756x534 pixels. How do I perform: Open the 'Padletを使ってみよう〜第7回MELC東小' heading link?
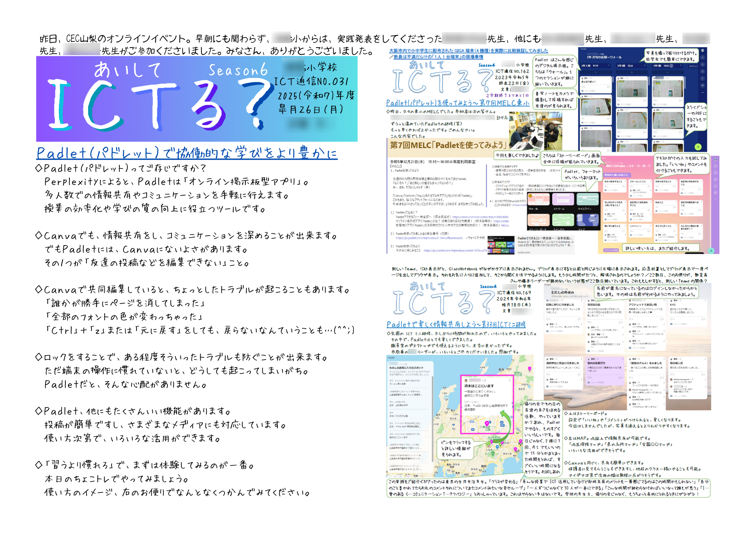[458, 103]
